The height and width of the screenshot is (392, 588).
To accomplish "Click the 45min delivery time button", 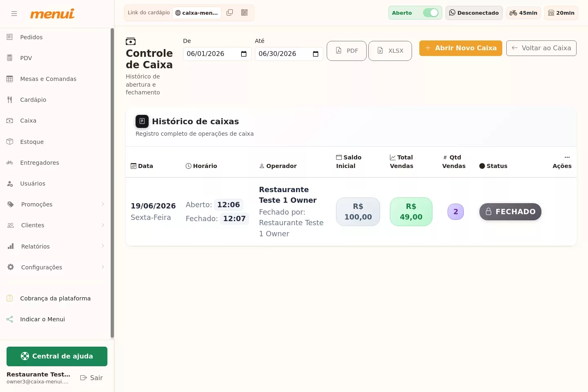I will click(x=523, y=13).
